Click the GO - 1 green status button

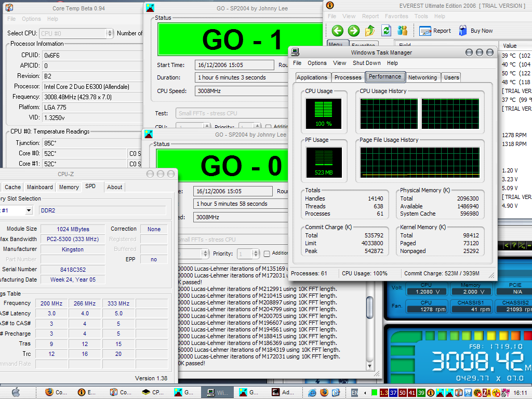coord(240,39)
